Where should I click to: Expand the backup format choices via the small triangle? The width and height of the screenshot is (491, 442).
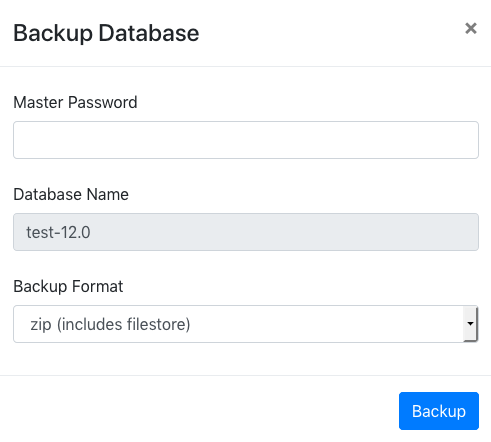470,324
